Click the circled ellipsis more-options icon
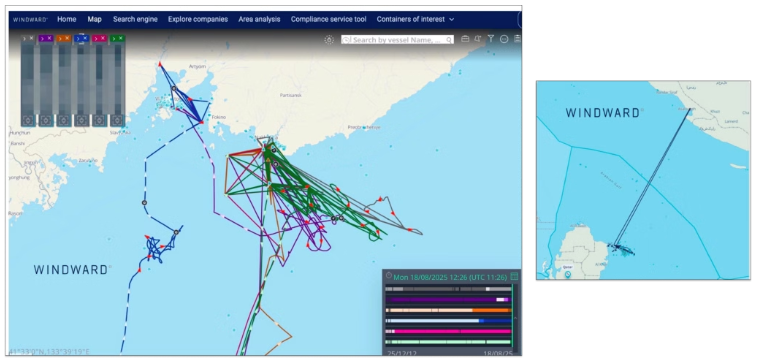Screen dimensions: 758x364 tap(504, 39)
